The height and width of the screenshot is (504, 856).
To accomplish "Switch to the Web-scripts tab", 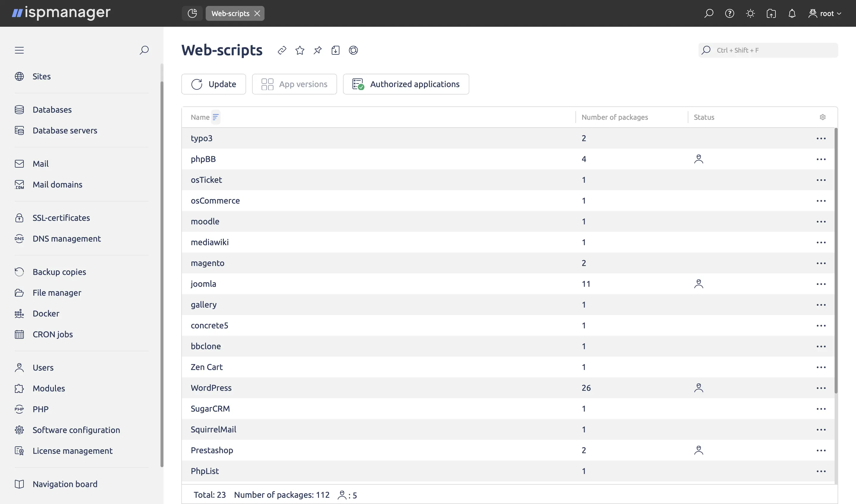I will (x=230, y=13).
